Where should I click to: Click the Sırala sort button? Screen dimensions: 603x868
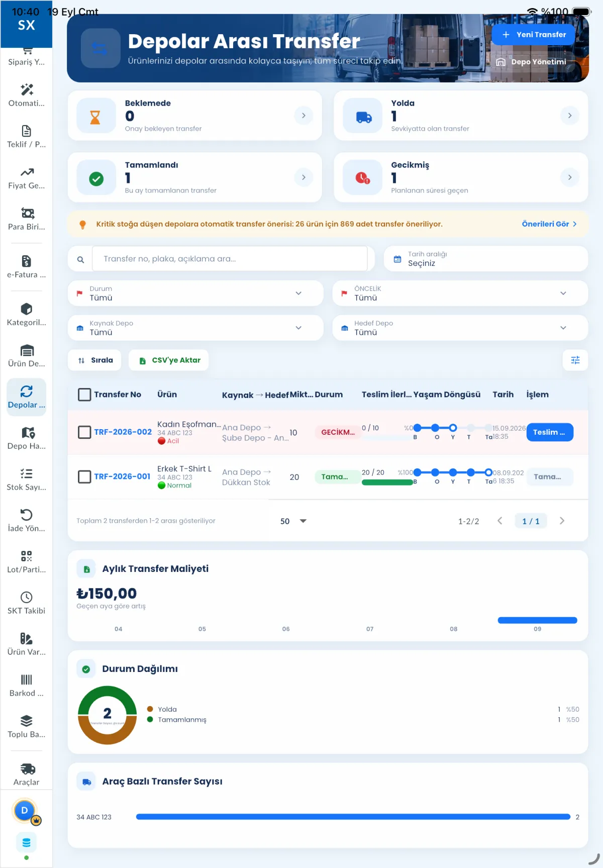click(95, 360)
